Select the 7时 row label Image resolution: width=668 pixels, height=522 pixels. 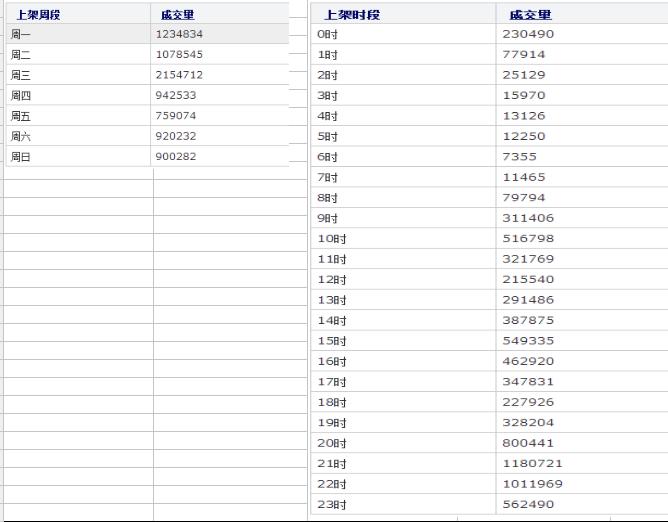click(327, 177)
